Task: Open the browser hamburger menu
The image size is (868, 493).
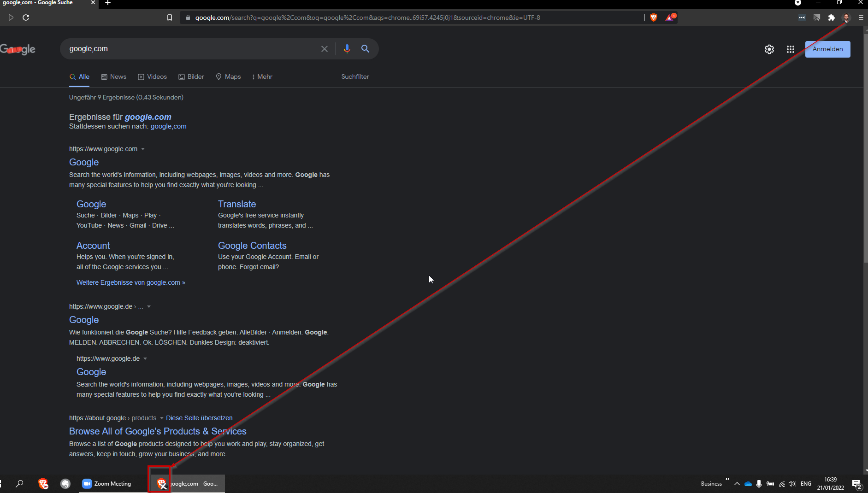Action: 860,18
